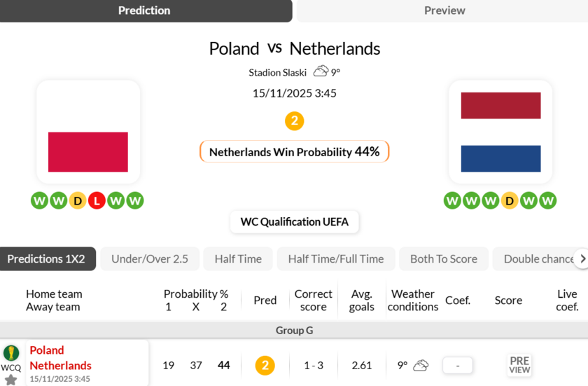Click the cloud icon in weather conditions column
Viewport: 588px width, 386px height.
[421, 365]
